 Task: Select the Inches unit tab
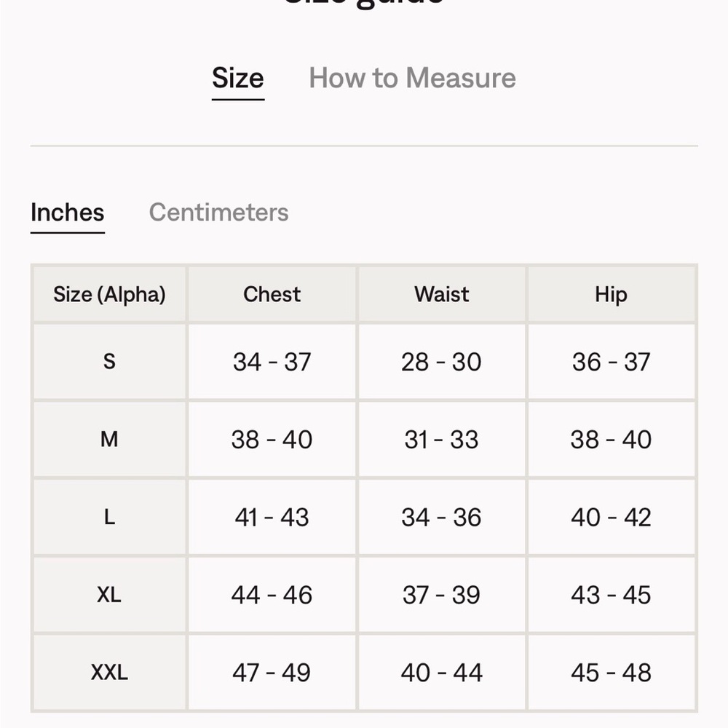(x=67, y=213)
